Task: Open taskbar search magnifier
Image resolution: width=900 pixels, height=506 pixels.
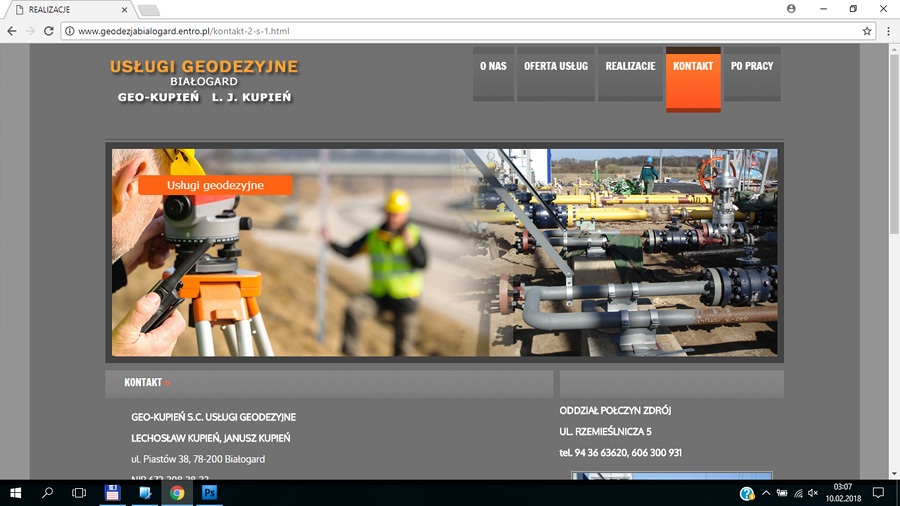Action: 47,493
